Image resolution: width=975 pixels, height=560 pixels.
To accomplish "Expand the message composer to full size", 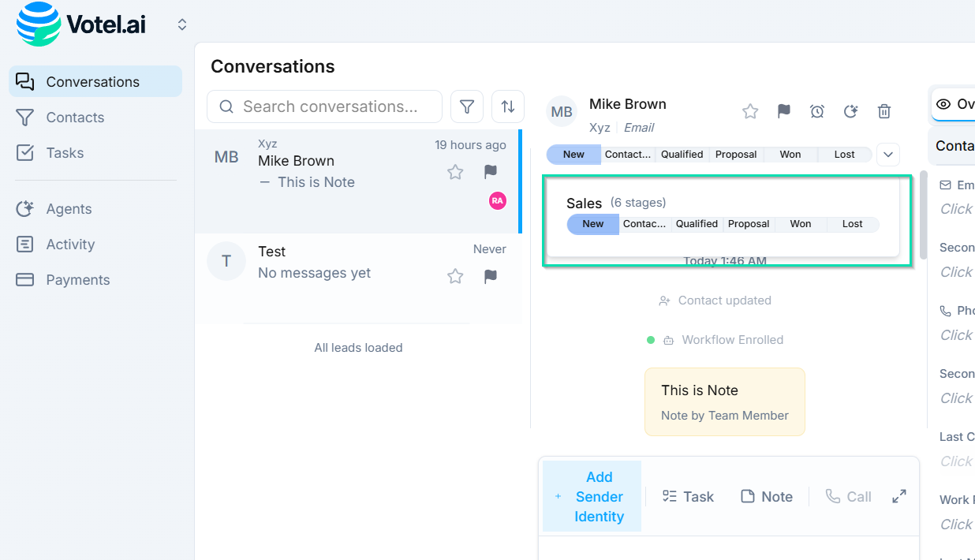I will pyautogui.click(x=898, y=496).
